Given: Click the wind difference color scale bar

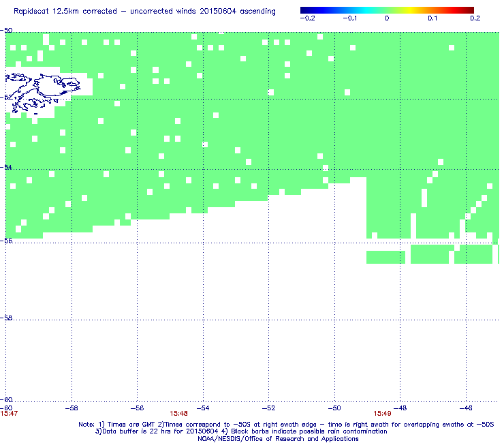Looking at the screenshot, I should click(387, 10).
